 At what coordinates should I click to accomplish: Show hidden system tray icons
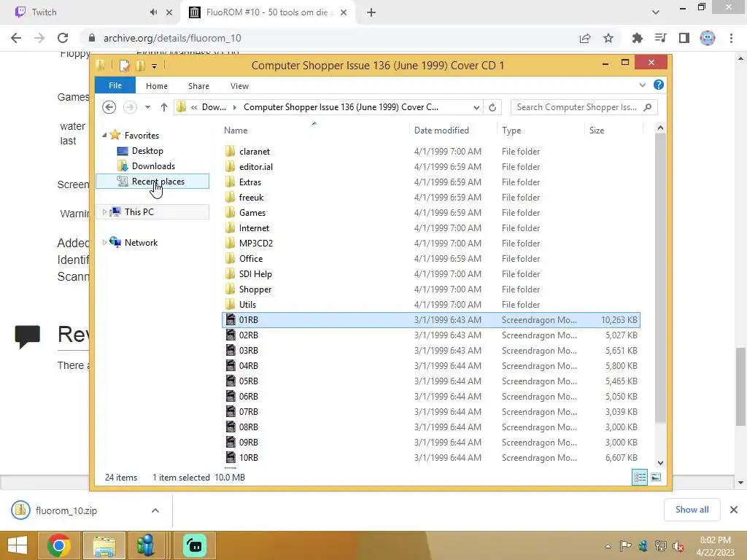tap(608, 546)
